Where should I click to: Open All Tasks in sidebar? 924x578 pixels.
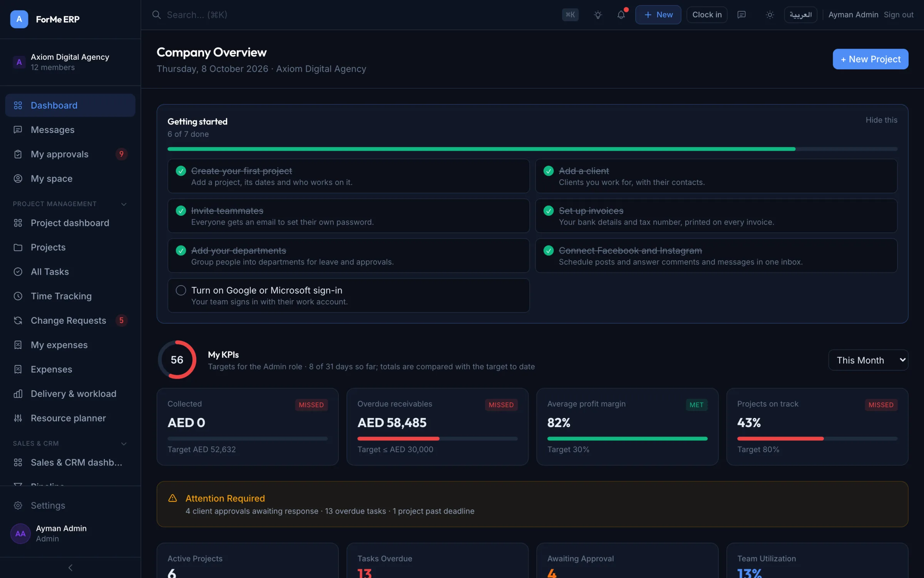pyautogui.click(x=70, y=272)
